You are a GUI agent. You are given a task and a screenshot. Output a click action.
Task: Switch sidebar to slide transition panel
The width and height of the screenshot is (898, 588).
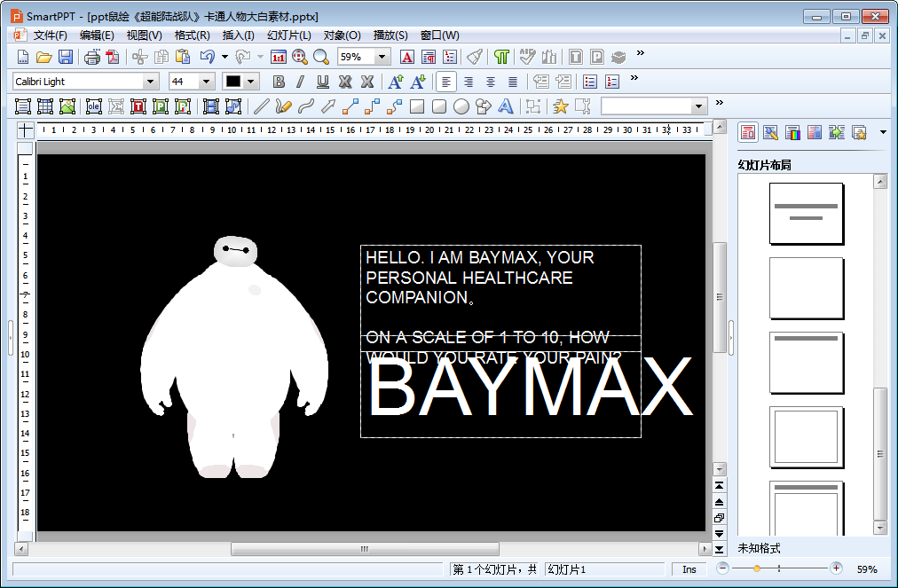click(837, 133)
